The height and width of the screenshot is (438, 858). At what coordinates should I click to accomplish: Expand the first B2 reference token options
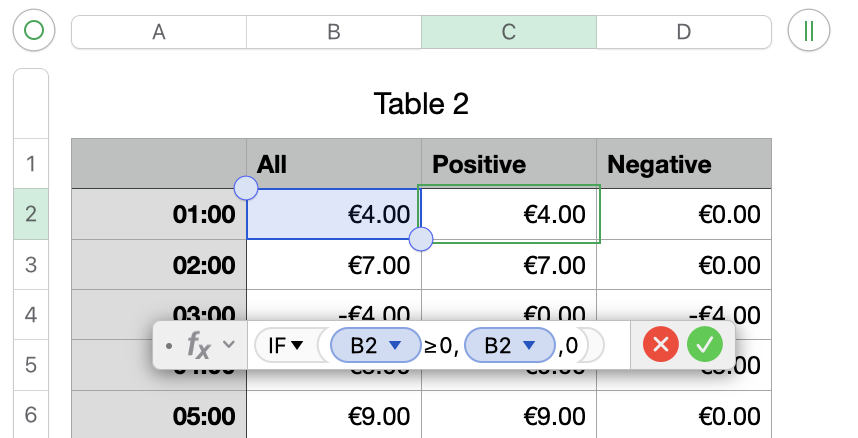[x=395, y=346]
